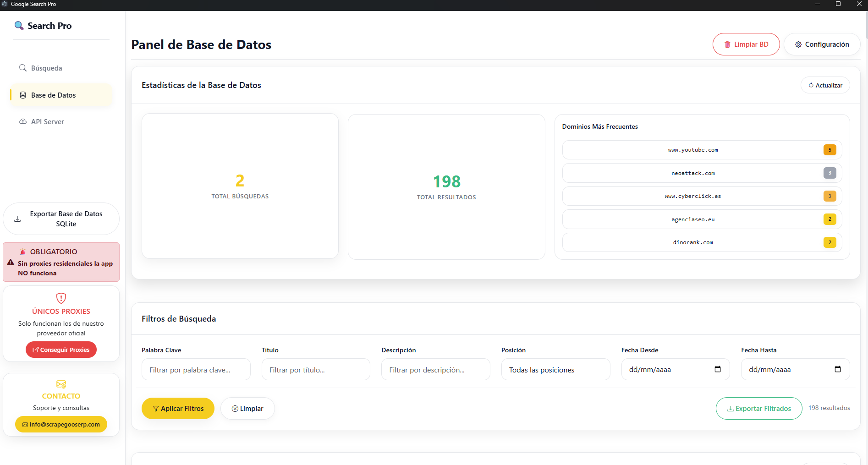
Task: Click the info@scrapegooserp.com email link
Action: (x=61, y=425)
